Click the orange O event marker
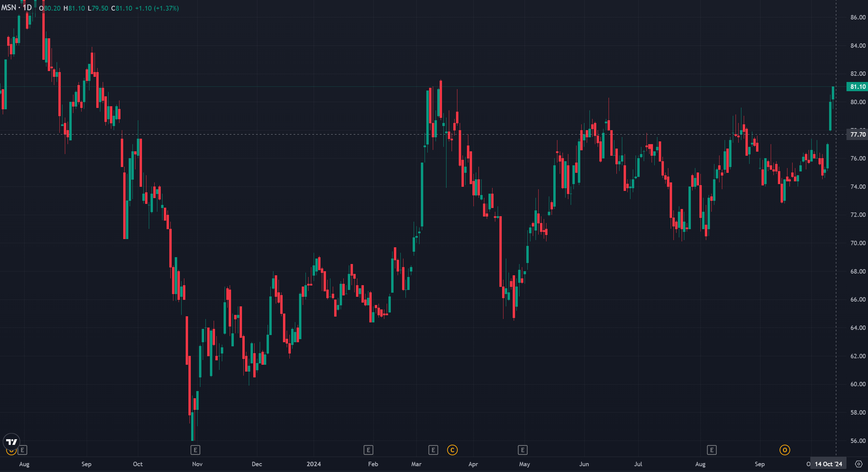This screenshot has height=472, width=868. click(785, 450)
